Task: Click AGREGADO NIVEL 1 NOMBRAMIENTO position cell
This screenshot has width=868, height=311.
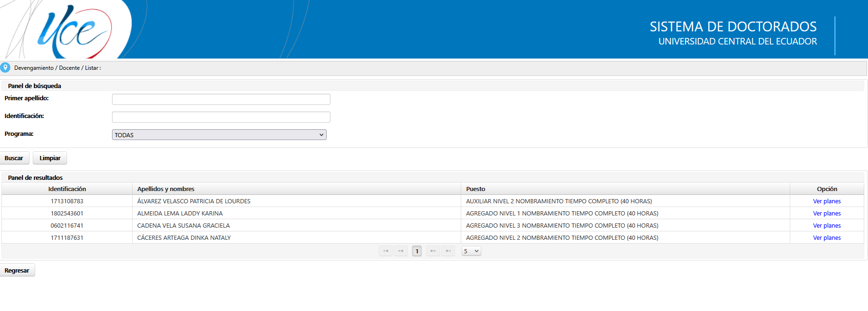Action: tap(626, 213)
